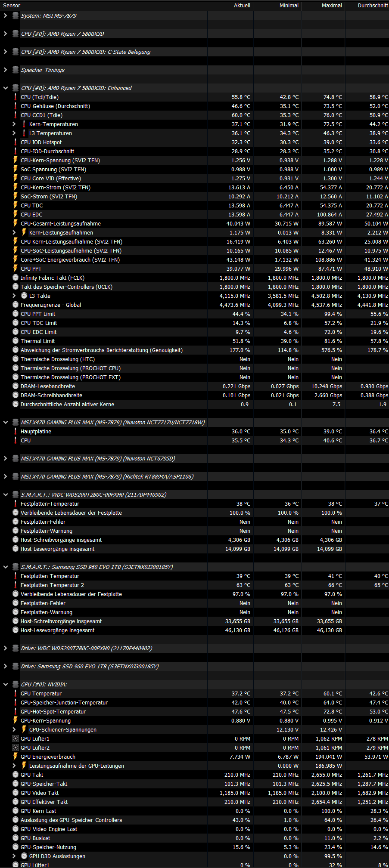Click the Aktuell column header

click(230, 6)
